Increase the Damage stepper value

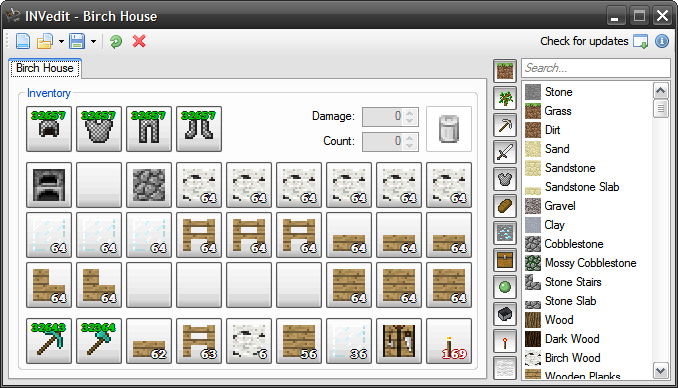[410, 112]
